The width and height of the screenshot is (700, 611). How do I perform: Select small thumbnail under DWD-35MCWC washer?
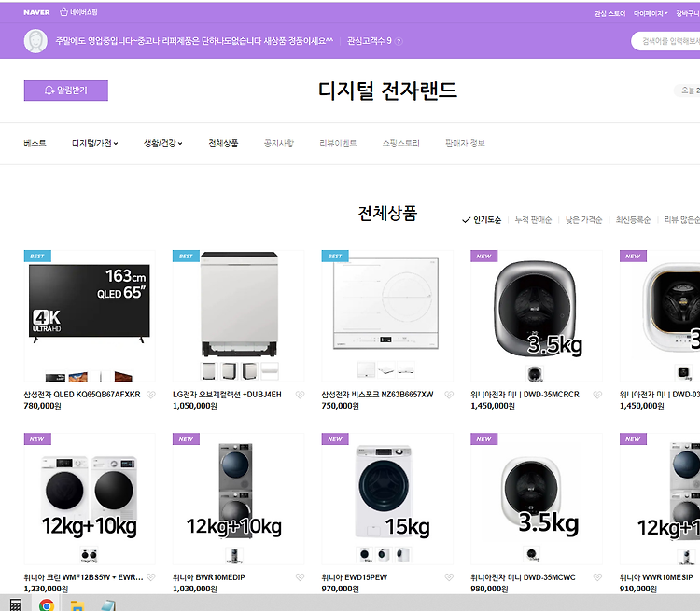pos(531,554)
